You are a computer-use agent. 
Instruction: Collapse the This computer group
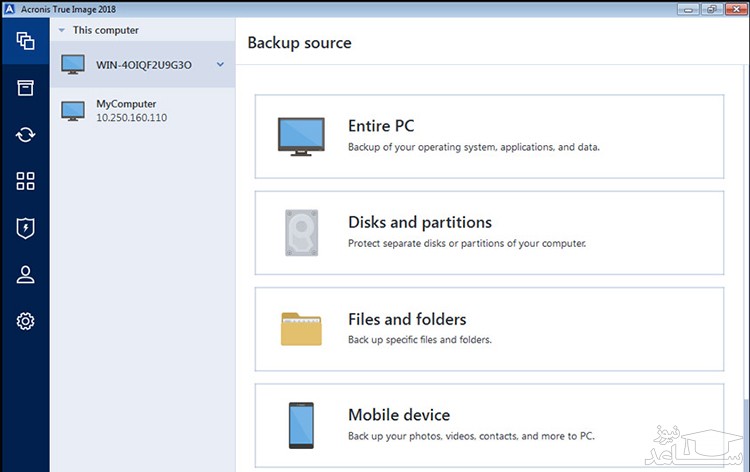(61, 30)
